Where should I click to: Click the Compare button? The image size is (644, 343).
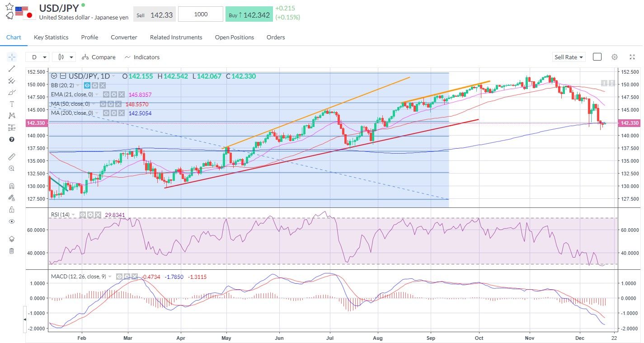(99, 57)
